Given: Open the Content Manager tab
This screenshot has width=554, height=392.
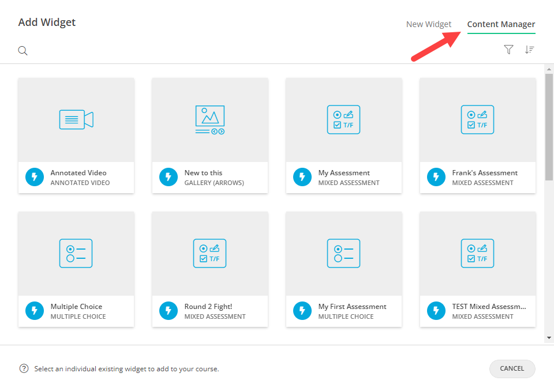Looking at the screenshot, I should pyautogui.click(x=501, y=24).
